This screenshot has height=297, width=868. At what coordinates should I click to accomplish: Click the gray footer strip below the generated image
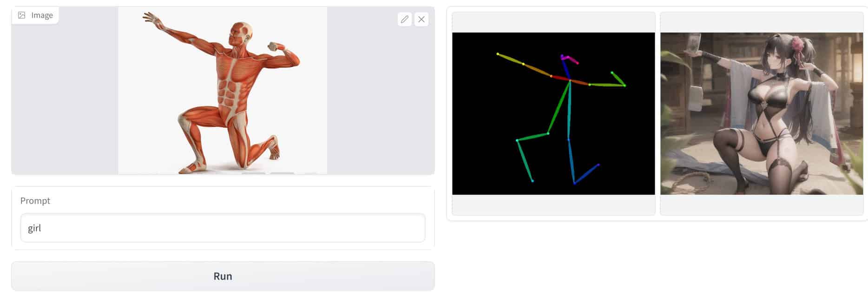pyautogui.click(x=762, y=205)
